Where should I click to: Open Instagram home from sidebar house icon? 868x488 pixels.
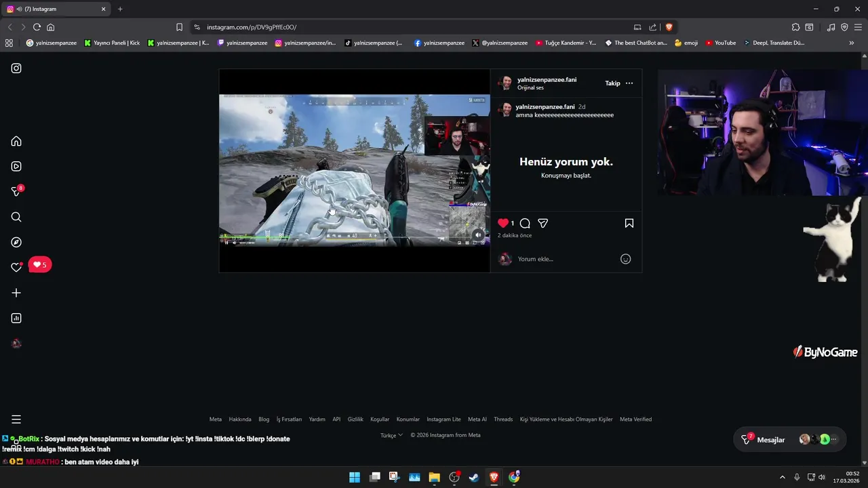tap(16, 141)
